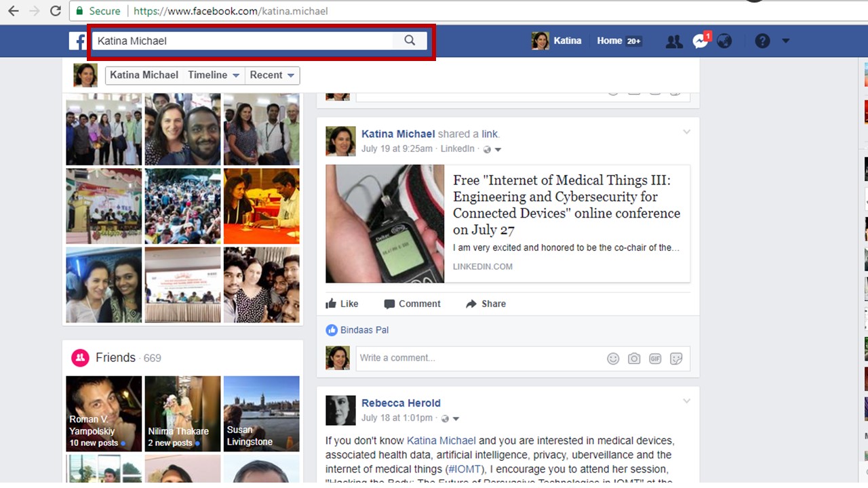Open audience selector on July 18 post
The image size is (868, 488).
(x=450, y=418)
